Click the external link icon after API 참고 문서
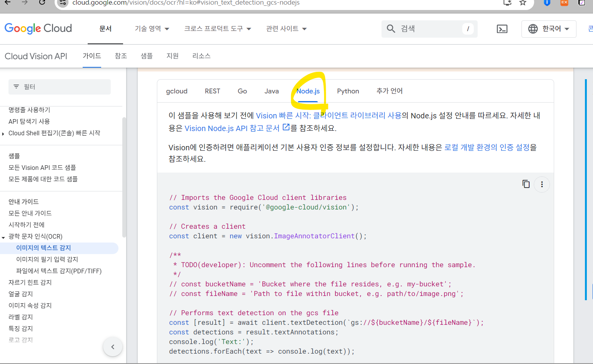This screenshot has width=593, height=364. 286,127
